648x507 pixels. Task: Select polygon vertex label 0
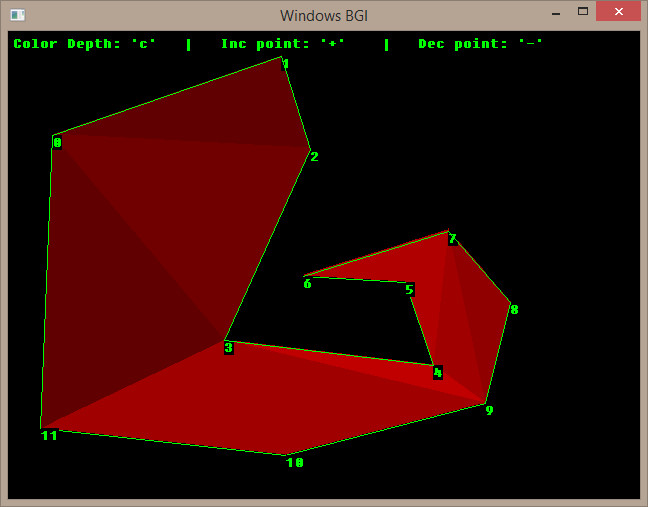tap(57, 142)
